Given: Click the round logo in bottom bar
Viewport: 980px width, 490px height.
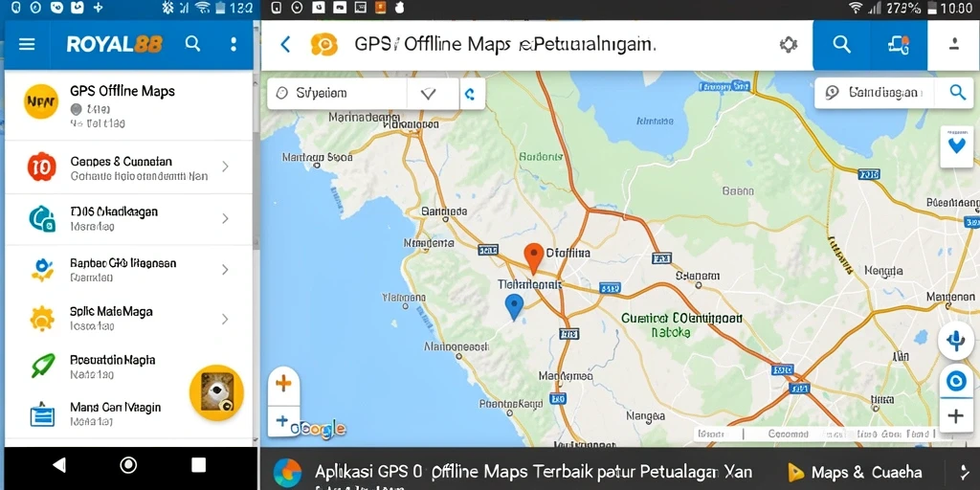Looking at the screenshot, I should (287, 473).
